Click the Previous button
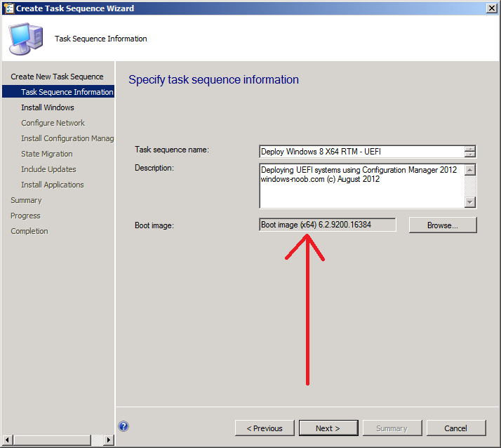 (265, 428)
